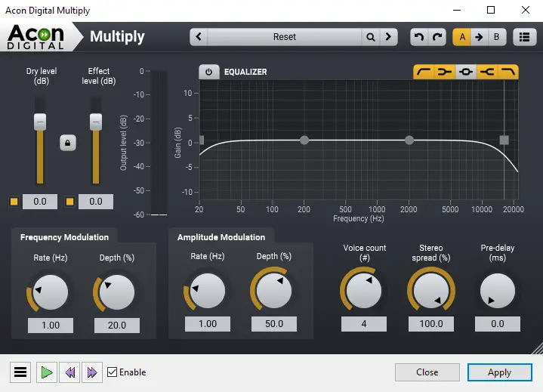Click the Dry level value field
This screenshot has width=543, height=392.
tap(40, 202)
